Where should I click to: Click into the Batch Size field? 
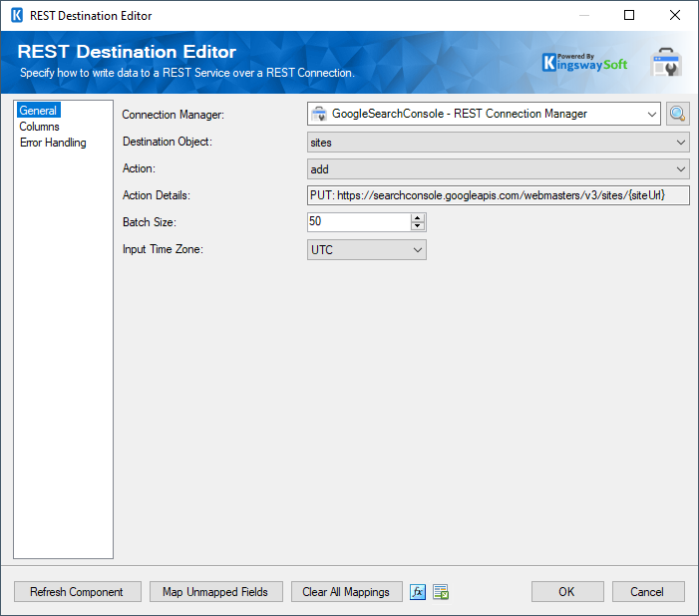pos(359,222)
